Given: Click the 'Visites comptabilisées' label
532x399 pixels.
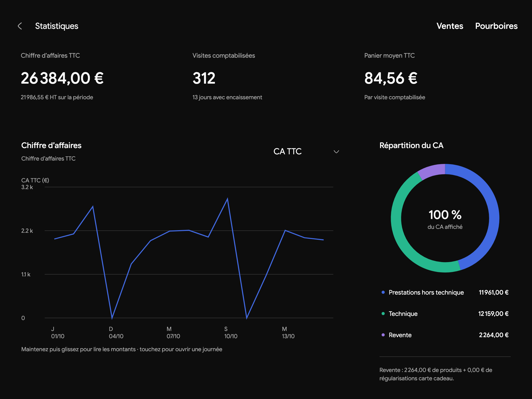Looking at the screenshot, I should pos(224,56).
